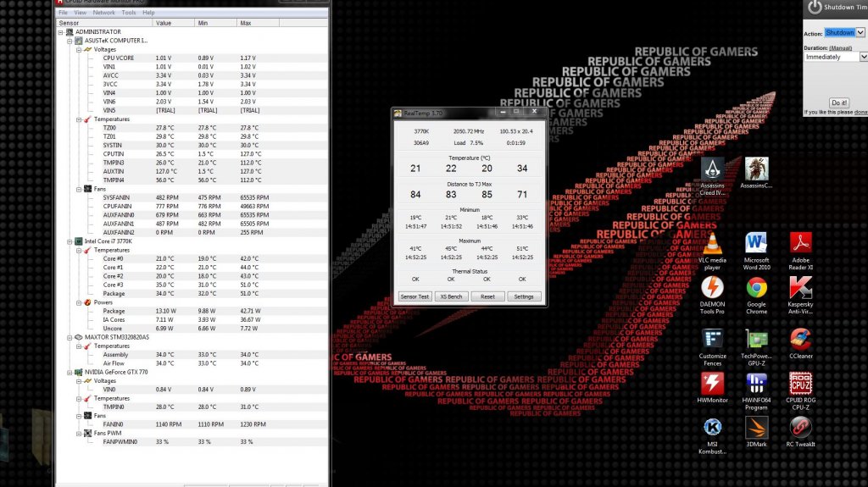The height and width of the screenshot is (487, 868).
Task: Select the GTX 770 FANIN0 row
Action: tap(192, 424)
